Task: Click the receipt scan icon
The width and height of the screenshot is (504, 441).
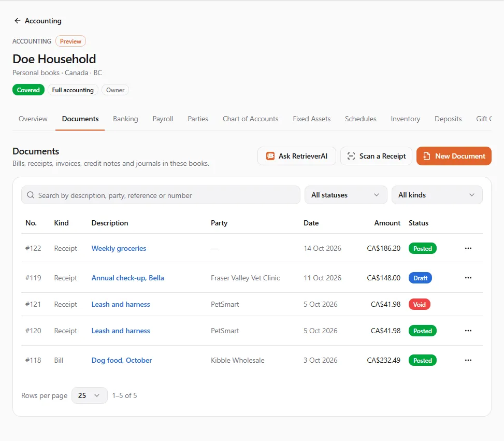Action: click(x=351, y=157)
